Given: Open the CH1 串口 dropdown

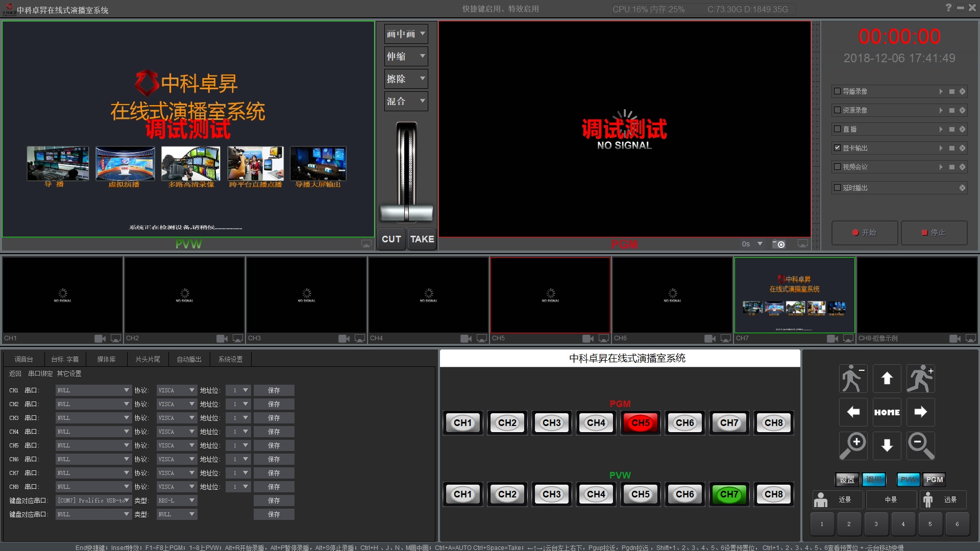Looking at the screenshot, I should [93, 390].
